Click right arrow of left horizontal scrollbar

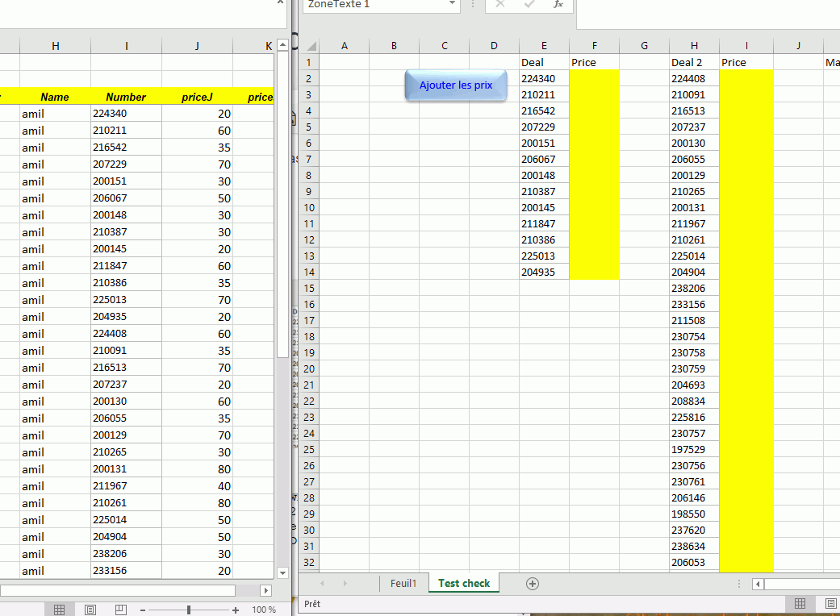266,590
